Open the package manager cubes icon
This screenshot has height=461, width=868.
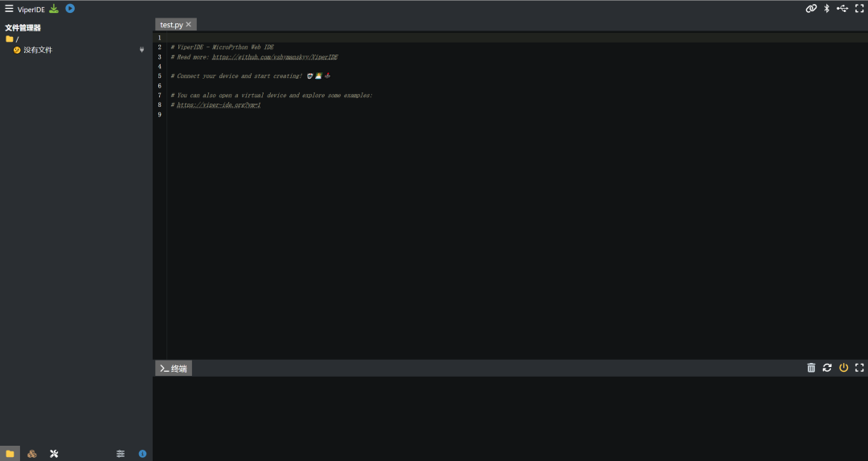click(32, 454)
